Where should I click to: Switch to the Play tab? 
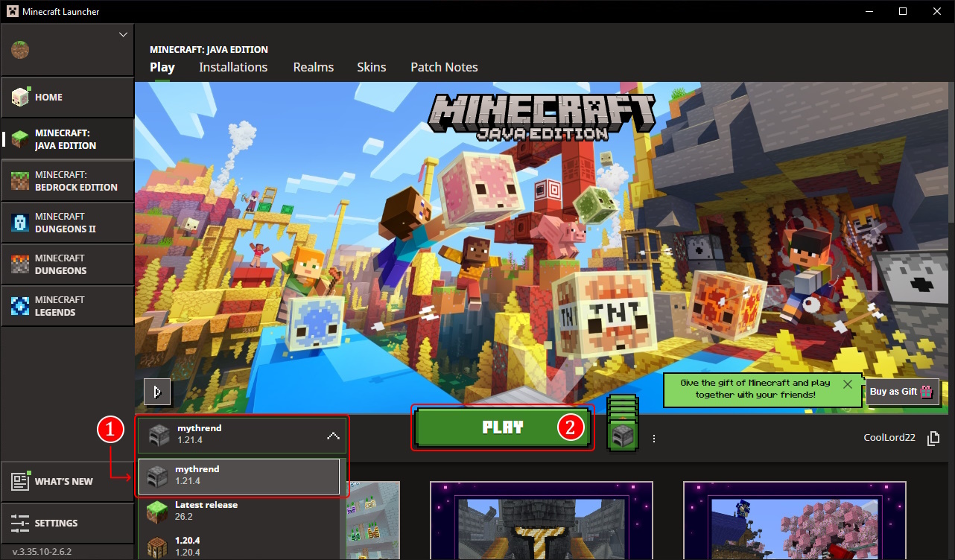point(162,67)
